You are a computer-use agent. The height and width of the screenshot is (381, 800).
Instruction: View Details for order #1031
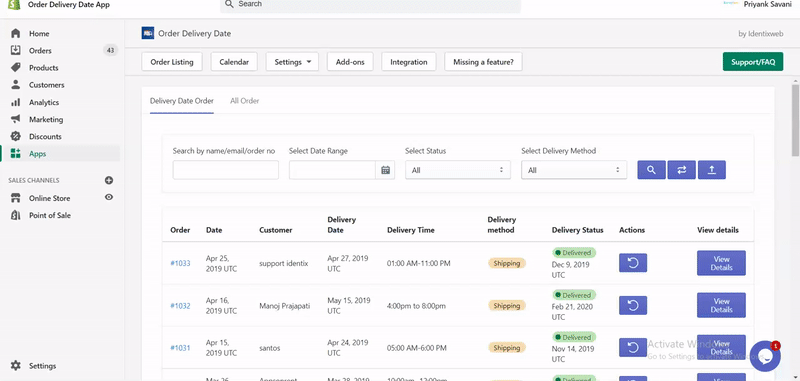[x=721, y=347]
